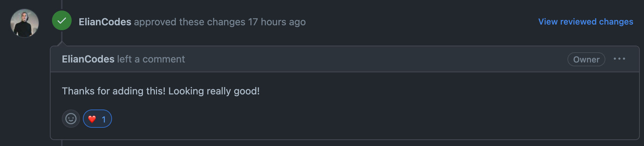Click the 'Looking really good!' sentence
Viewport: 644px width, 146px height.
[214, 91]
